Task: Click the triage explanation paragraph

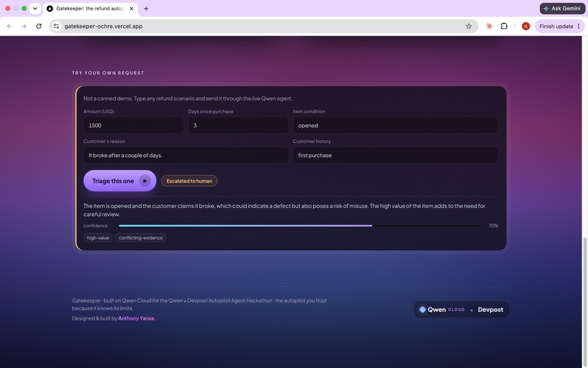Action: click(285, 210)
